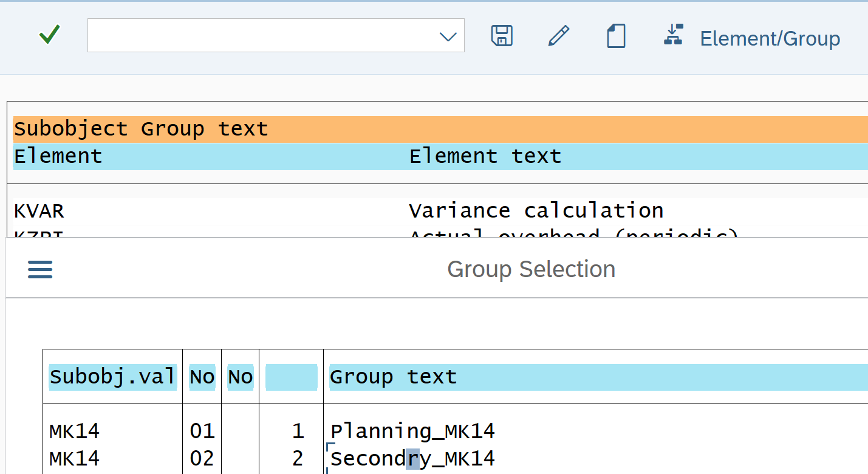The height and width of the screenshot is (474, 868).
Task: Click the Variance calculation element text
Action: coord(536,211)
